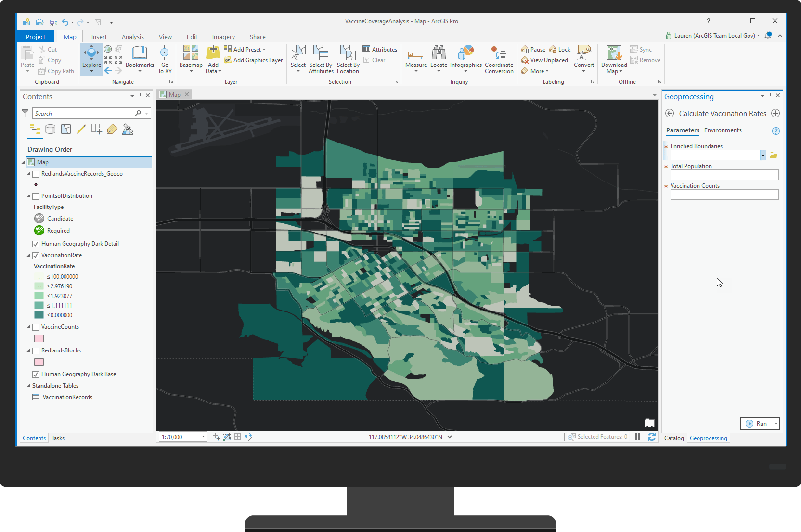Run the Calculate Vaccination Rates tool
801x532 pixels.
(757, 424)
